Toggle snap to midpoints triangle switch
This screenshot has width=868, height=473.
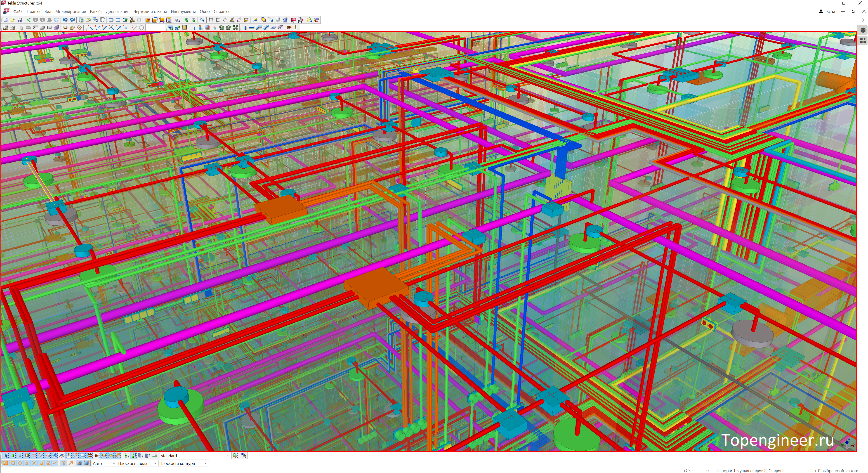click(27, 463)
